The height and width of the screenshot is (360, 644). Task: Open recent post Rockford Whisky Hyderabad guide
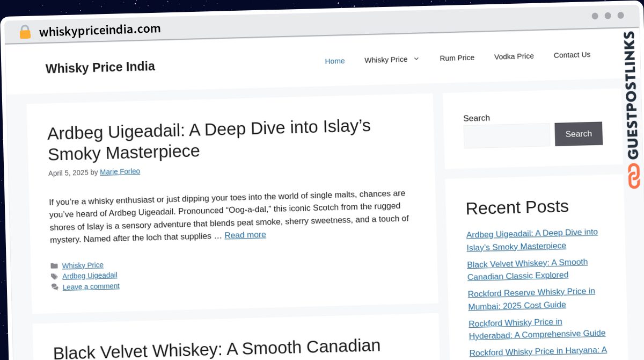537,328
